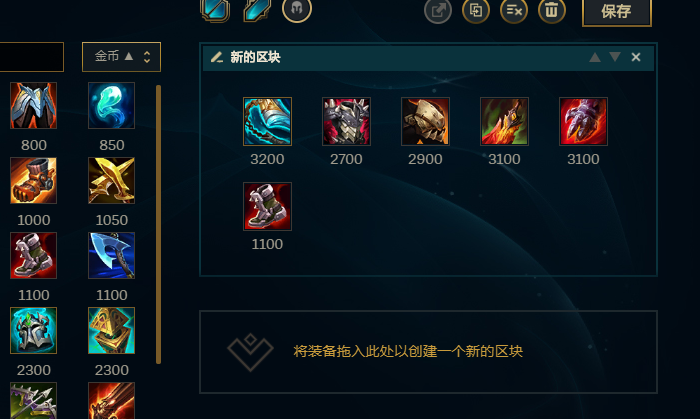Select the spiked armor item costing 2700
Viewport: 700px width, 419px height.
click(346, 121)
